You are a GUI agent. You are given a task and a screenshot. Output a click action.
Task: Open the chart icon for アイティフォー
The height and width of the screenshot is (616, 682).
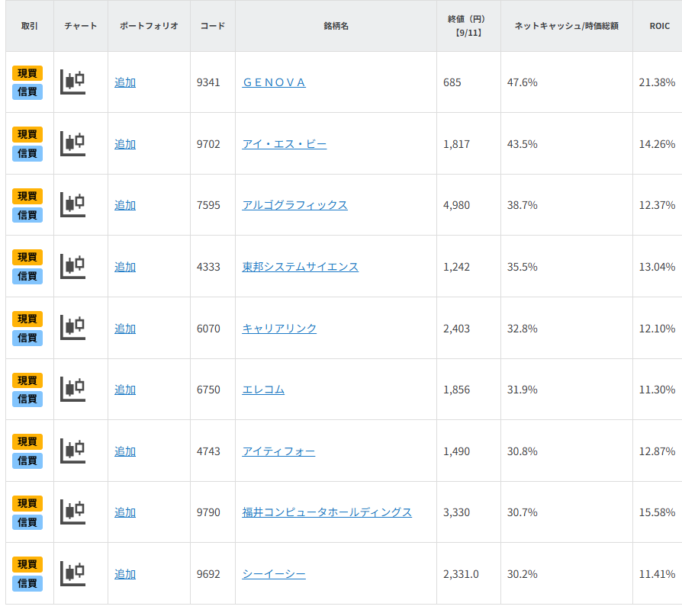point(72,451)
